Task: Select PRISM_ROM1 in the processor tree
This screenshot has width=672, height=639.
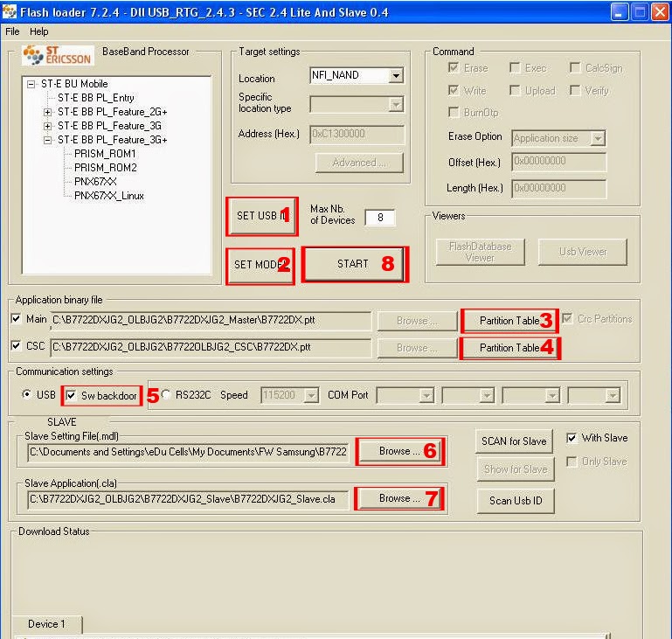Action: click(105, 154)
